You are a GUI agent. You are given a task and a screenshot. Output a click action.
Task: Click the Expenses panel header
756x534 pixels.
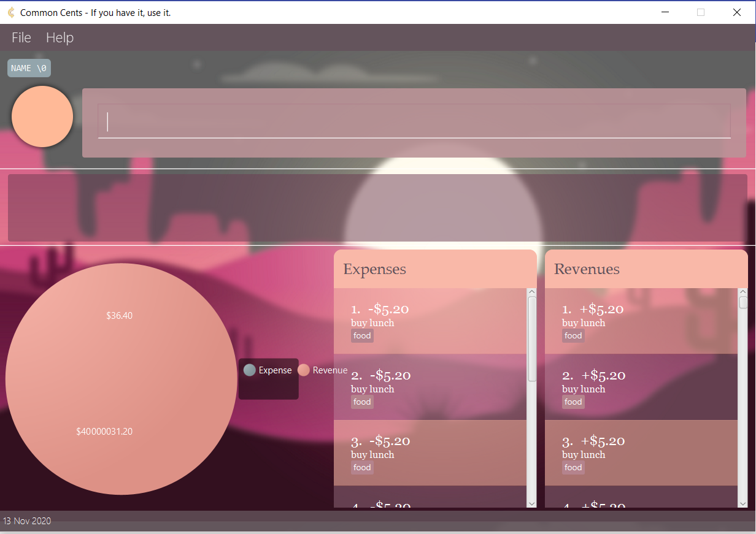click(x=435, y=269)
